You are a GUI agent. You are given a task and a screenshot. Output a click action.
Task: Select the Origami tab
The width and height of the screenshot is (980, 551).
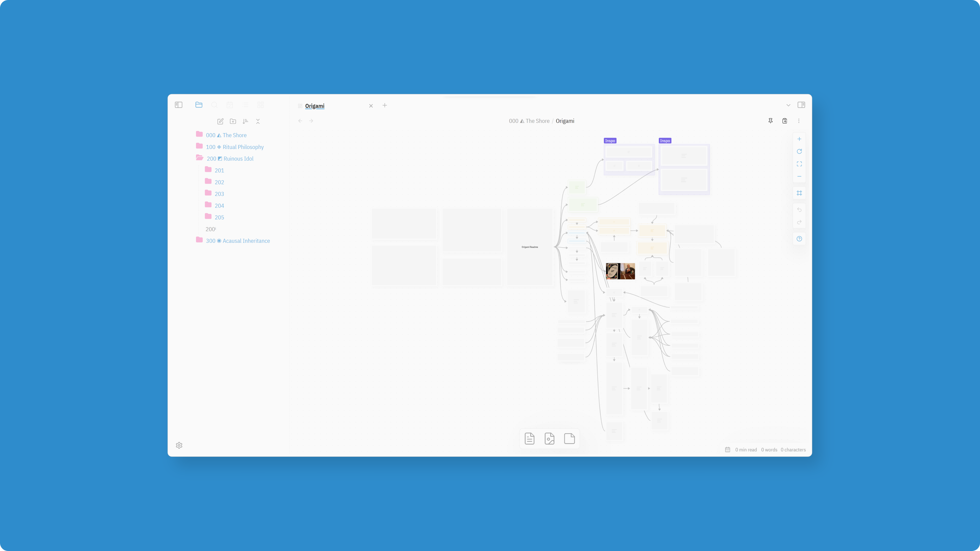tap(315, 106)
